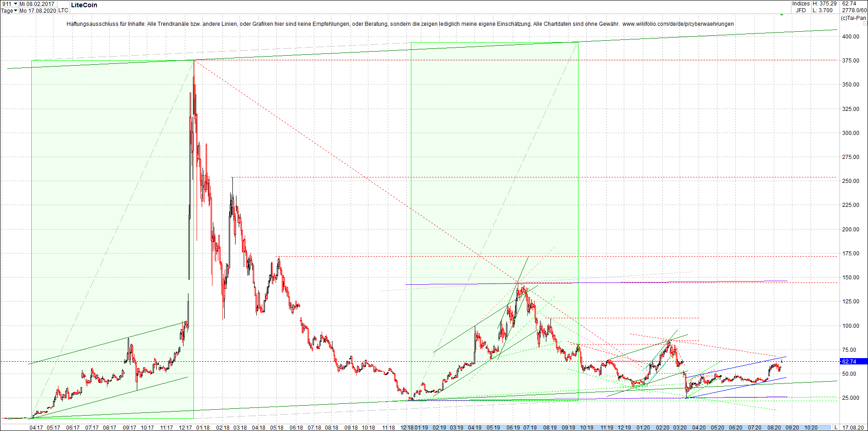
Task: Click the end date "Mo 17.08.2020"
Action: pyautogui.click(x=38, y=10)
